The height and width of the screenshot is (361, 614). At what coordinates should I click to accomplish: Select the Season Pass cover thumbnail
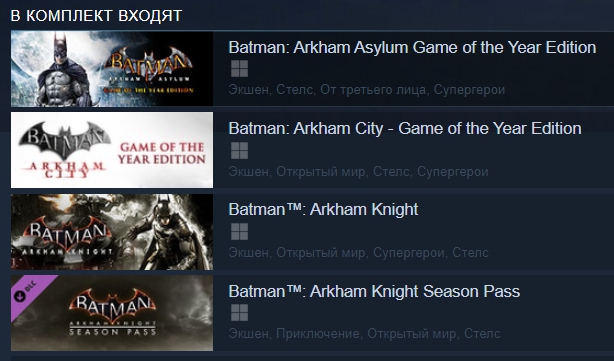tap(112, 313)
